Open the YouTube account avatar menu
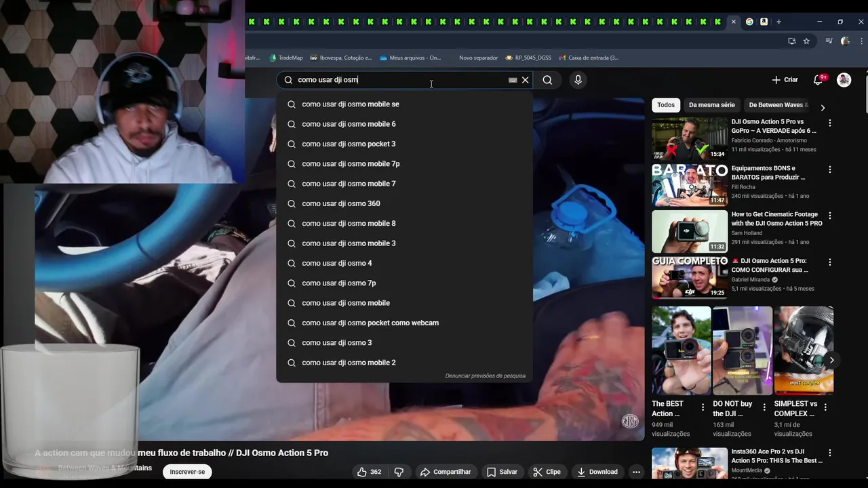 point(844,80)
